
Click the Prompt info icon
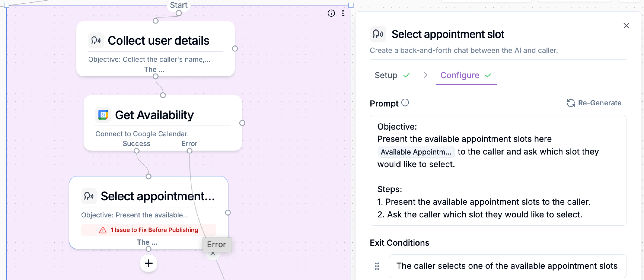point(405,103)
